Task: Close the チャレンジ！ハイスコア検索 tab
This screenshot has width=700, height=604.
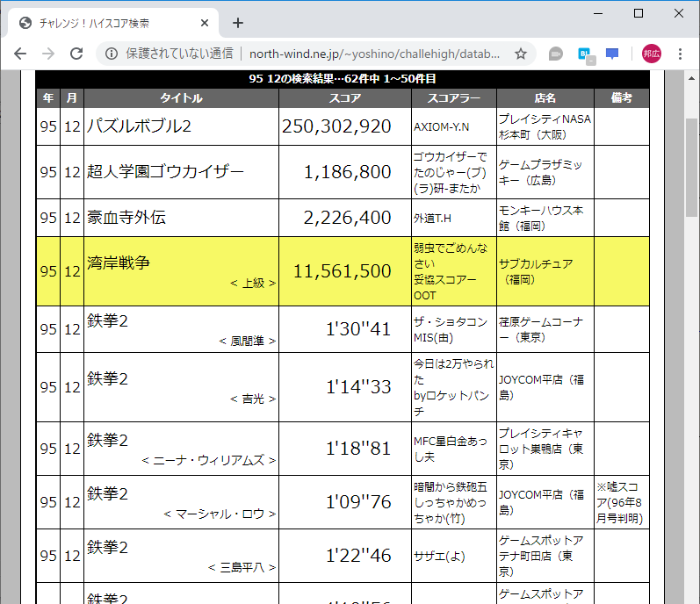Action: point(205,23)
